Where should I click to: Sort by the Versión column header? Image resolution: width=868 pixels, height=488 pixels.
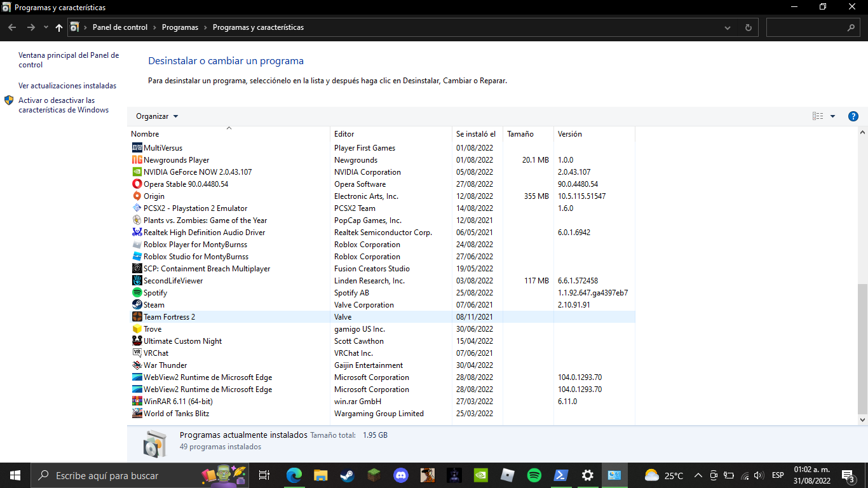pos(594,134)
